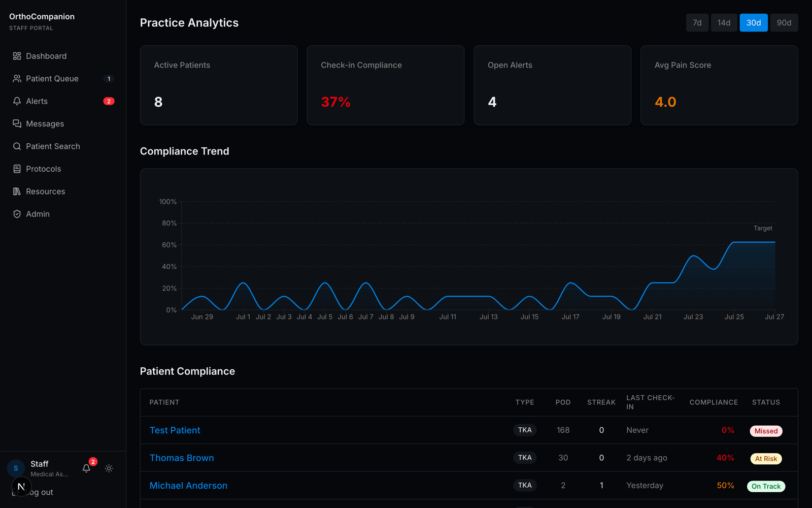Go to Dashboard in sidebar
Viewport: 812px width, 508px height.
63,56
